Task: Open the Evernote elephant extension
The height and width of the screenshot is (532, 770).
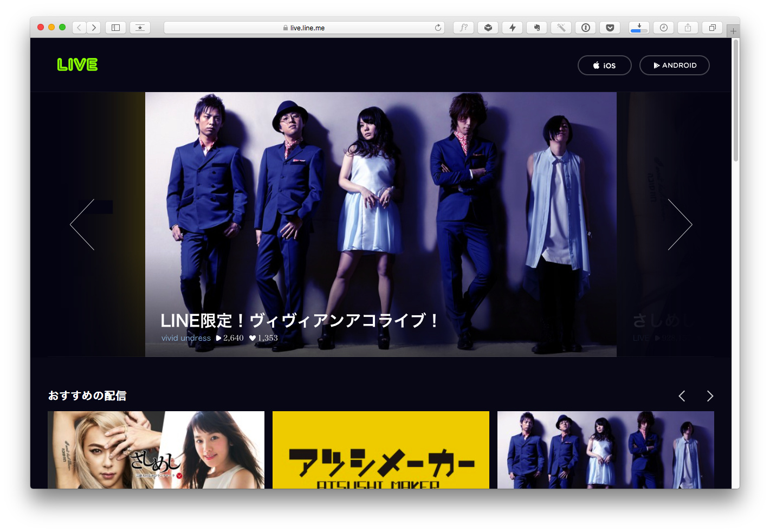Action: tap(536, 28)
